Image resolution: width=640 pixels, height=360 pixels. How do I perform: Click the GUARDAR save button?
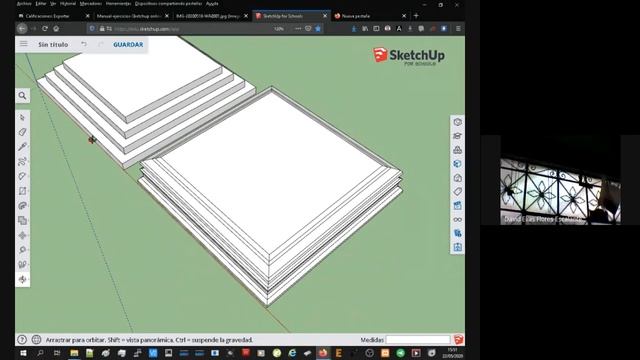pos(128,44)
